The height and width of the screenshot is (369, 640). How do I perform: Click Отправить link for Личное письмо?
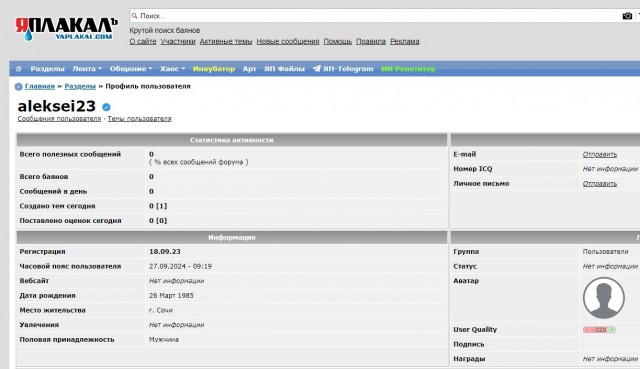click(600, 184)
